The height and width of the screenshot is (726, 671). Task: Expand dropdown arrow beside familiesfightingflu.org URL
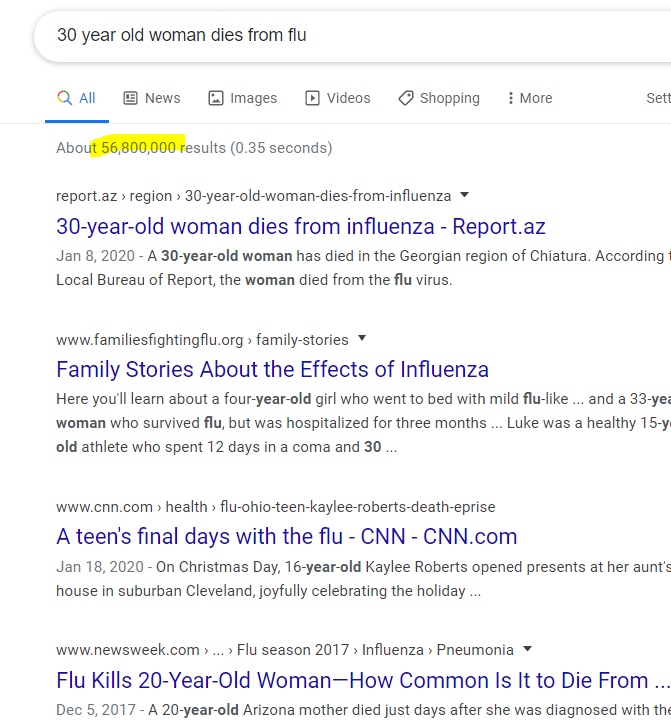click(x=362, y=338)
